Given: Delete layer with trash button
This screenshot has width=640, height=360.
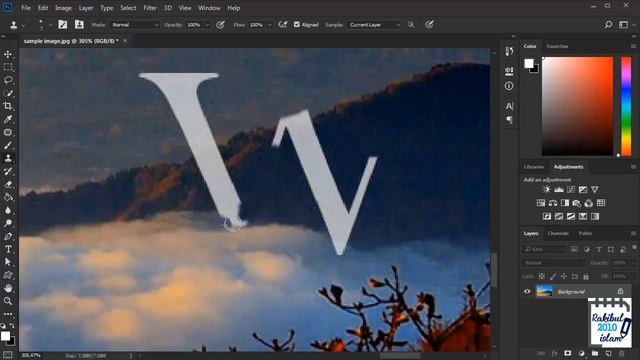Looking at the screenshot, I should point(622,353).
